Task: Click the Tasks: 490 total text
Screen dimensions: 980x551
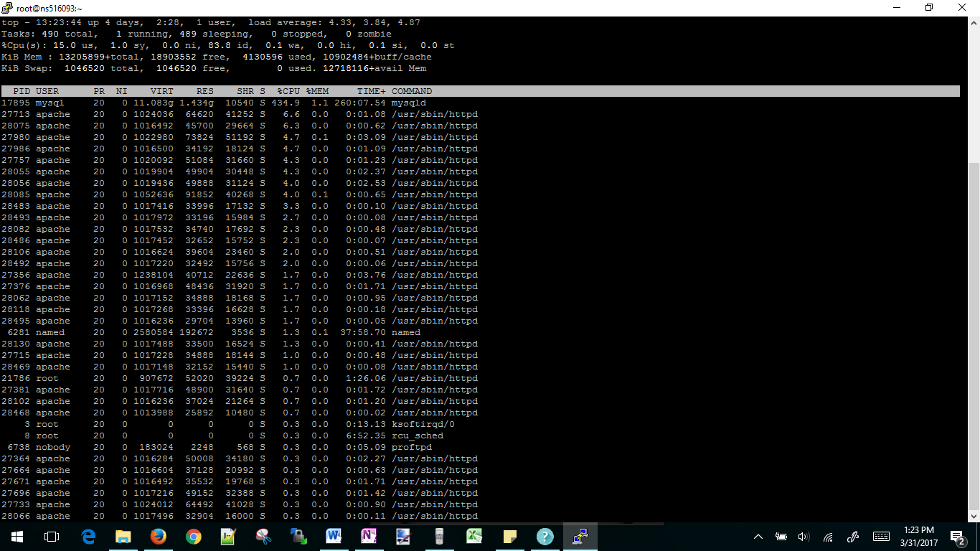Action: 47,34
